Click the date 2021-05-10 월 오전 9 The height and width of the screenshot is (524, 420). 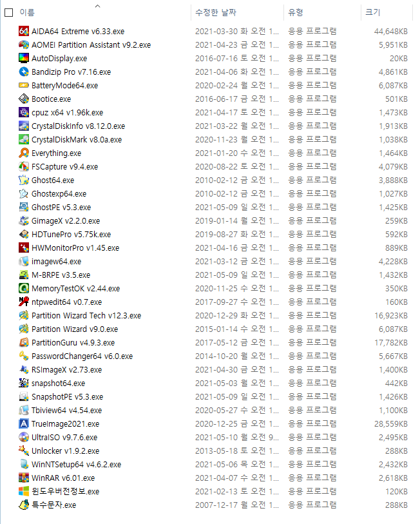(237, 437)
